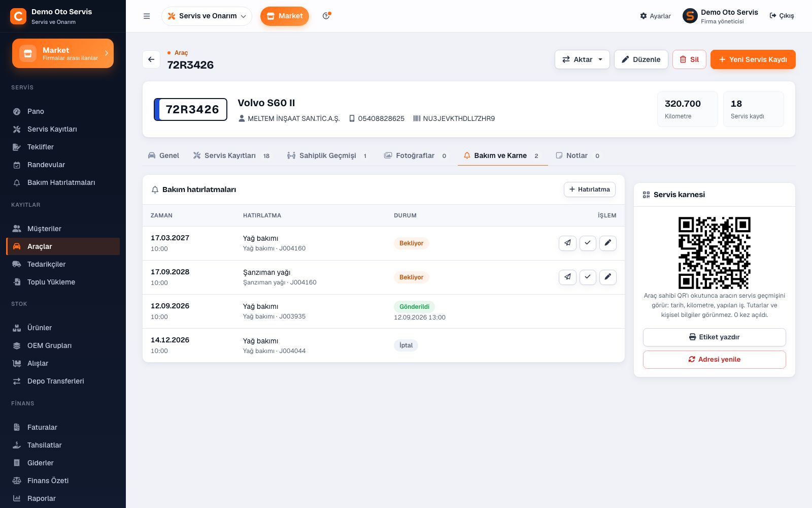Open the Sahiplik Geçmişi tab
The height and width of the screenshot is (508, 812).
click(x=327, y=155)
